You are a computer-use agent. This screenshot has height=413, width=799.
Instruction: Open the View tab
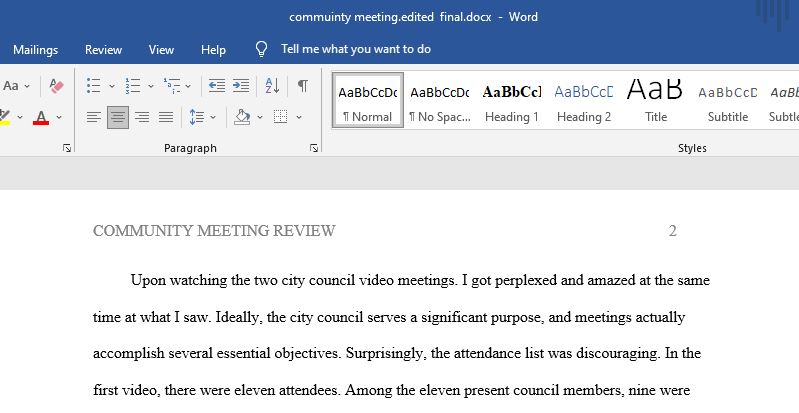161,49
